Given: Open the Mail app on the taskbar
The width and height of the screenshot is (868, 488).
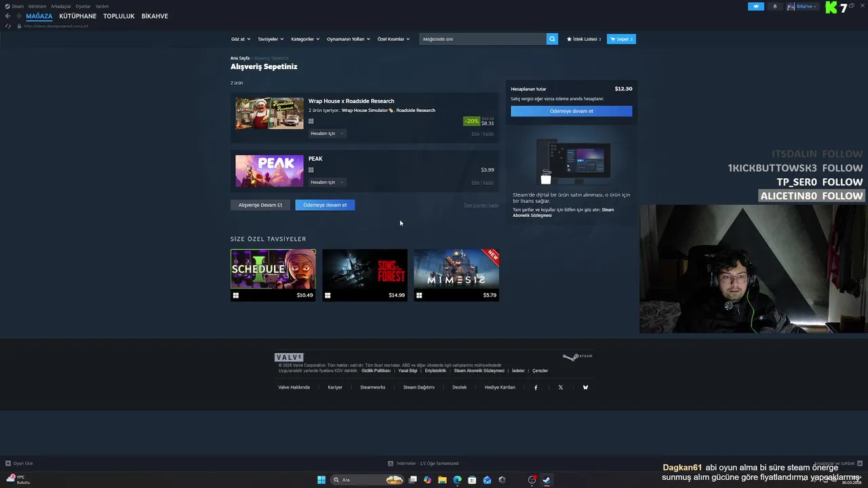Looking at the screenshot, I should click(x=487, y=480).
